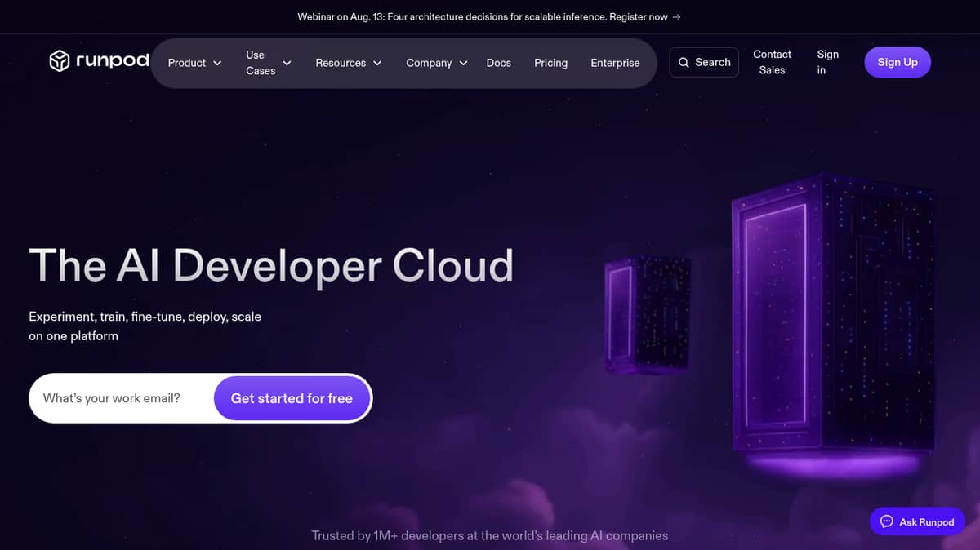980x550 pixels.
Task: Click the Sign Up button
Action: point(898,62)
